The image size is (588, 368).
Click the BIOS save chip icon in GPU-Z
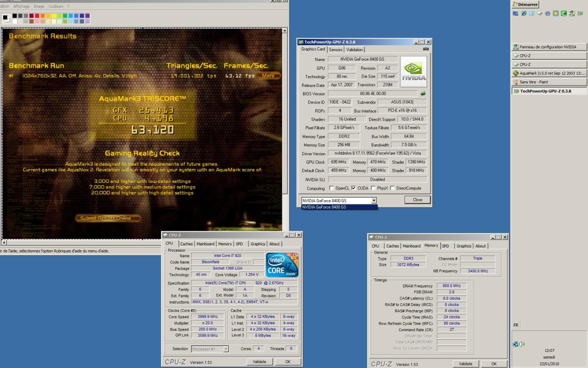pos(423,93)
